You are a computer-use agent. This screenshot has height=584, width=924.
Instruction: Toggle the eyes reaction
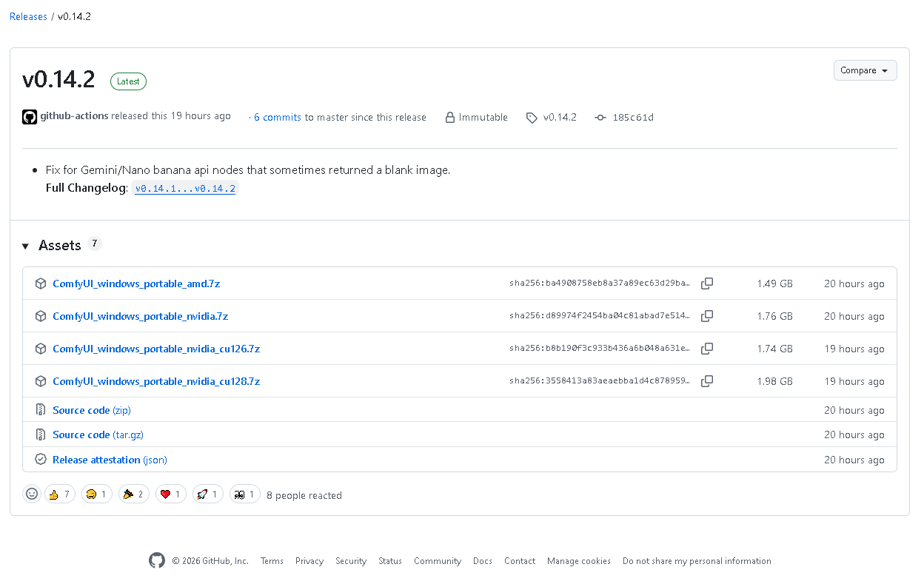pyautogui.click(x=245, y=494)
